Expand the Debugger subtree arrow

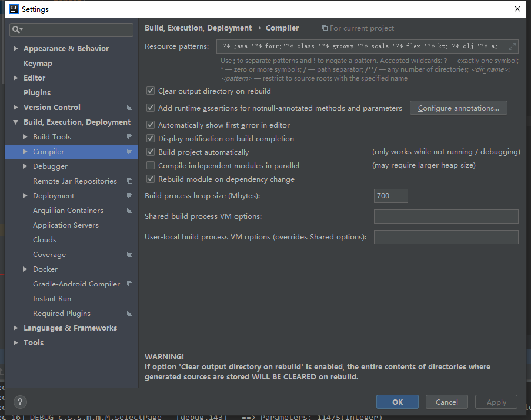[x=25, y=166]
